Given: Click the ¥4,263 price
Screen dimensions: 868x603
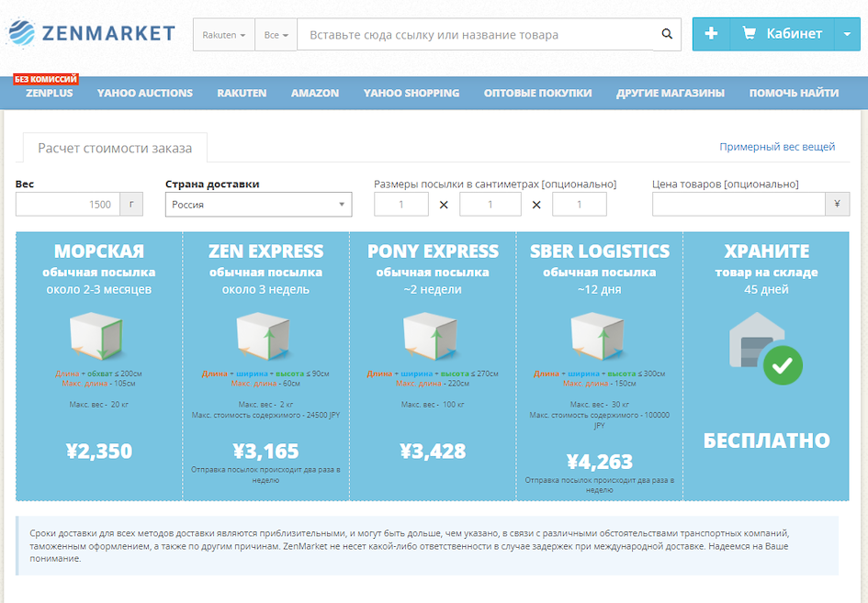Looking at the screenshot, I should (x=600, y=462).
